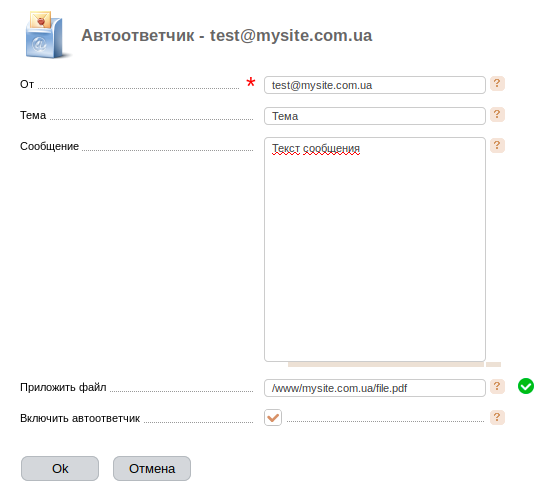
Task: Place cursor in the Текст сообщения textarea
Action: [375, 249]
